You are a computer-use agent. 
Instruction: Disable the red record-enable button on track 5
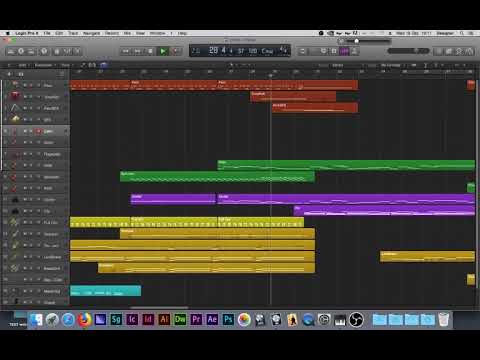pos(39,131)
